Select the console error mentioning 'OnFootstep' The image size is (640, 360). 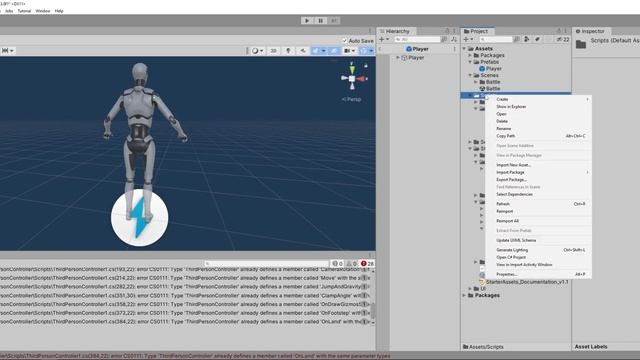(x=186, y=313)
